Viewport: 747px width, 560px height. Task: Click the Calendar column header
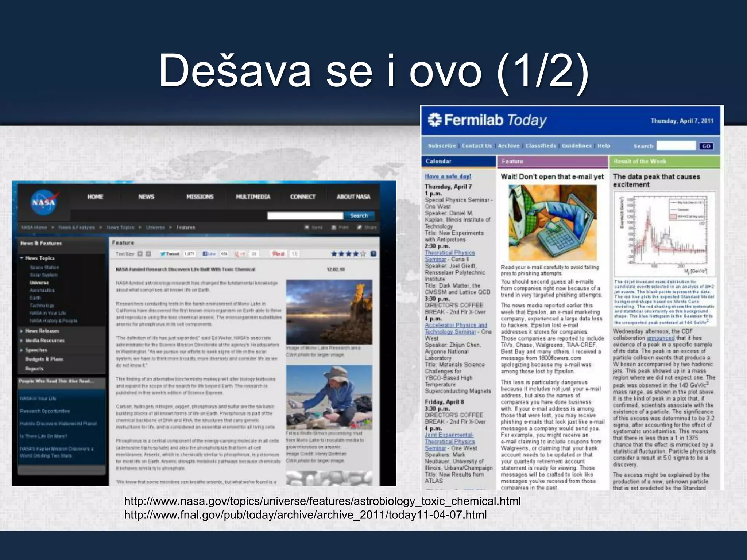click(x=459, y=162)
